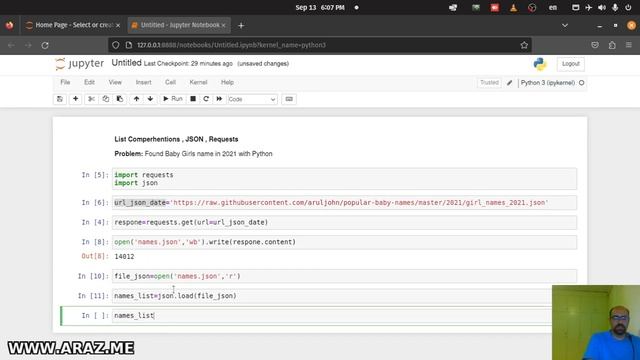Open the File menu in Jupyter

pyautogui.click(x=65, y=82)
